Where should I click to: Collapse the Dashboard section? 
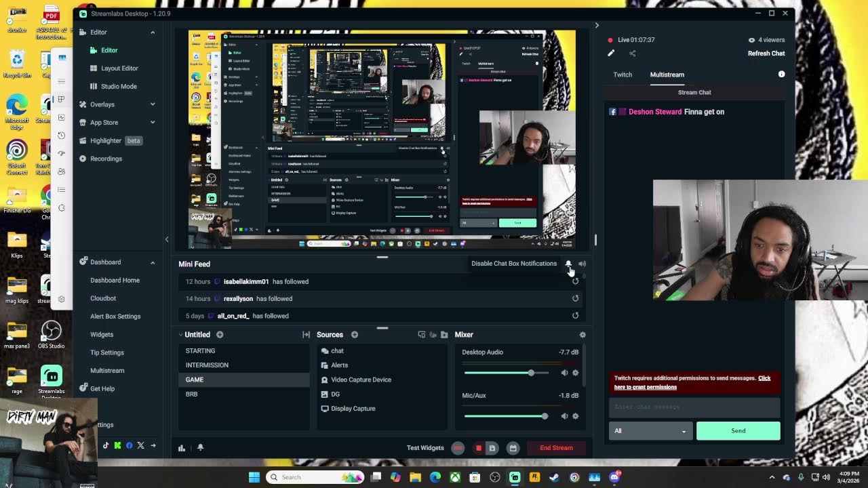coord(153,262)
